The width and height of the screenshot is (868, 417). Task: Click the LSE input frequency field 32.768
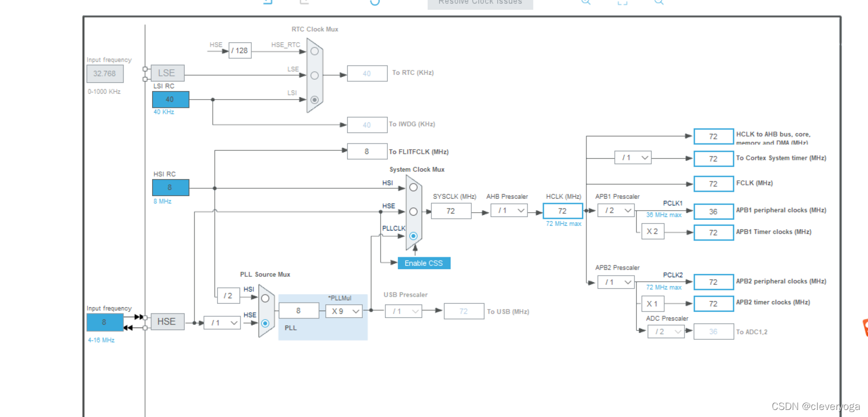(x=105, y=74)
